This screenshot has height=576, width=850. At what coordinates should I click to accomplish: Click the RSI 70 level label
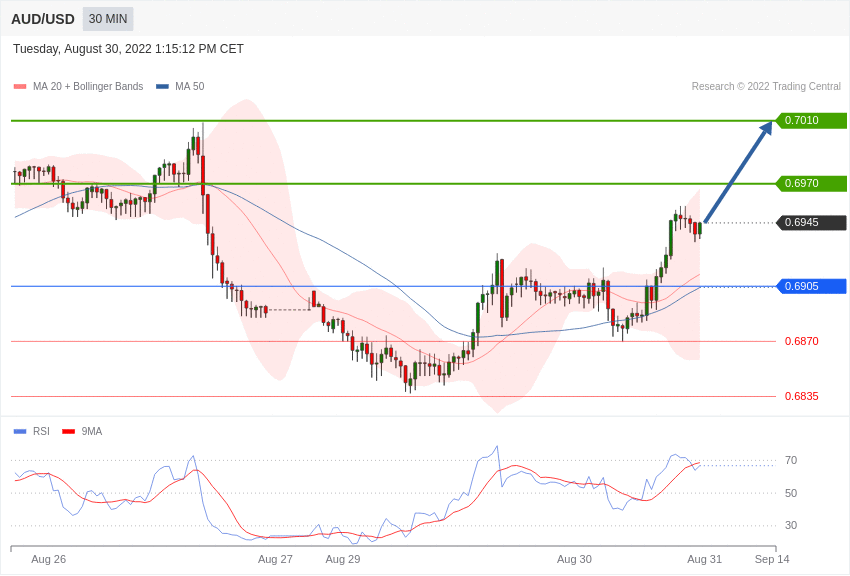click(791, 461)
